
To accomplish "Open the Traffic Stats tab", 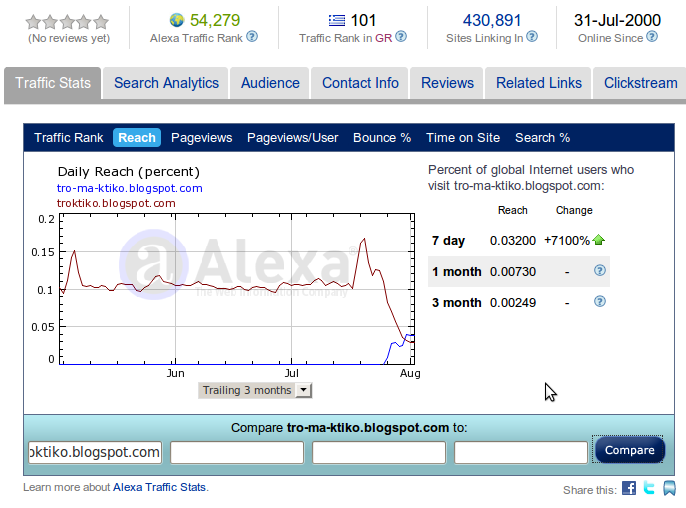I will [53, 83].
